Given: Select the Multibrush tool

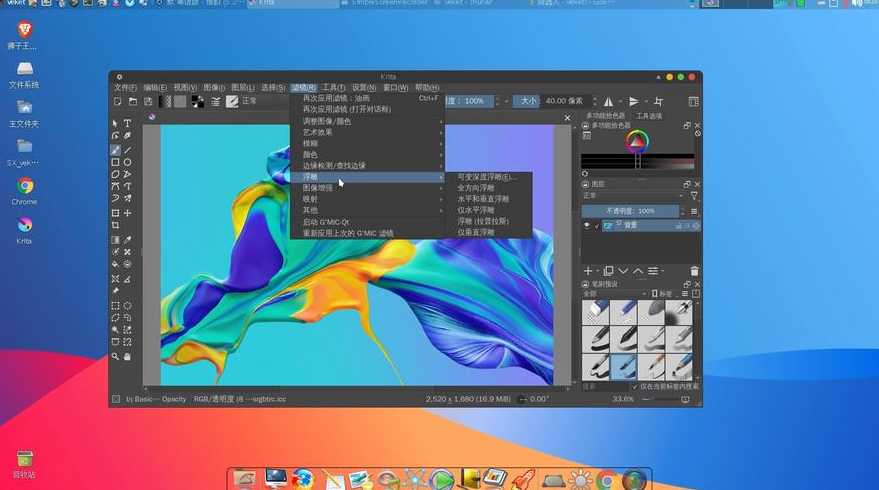Looking at the screenshot, I should point(128,198).
